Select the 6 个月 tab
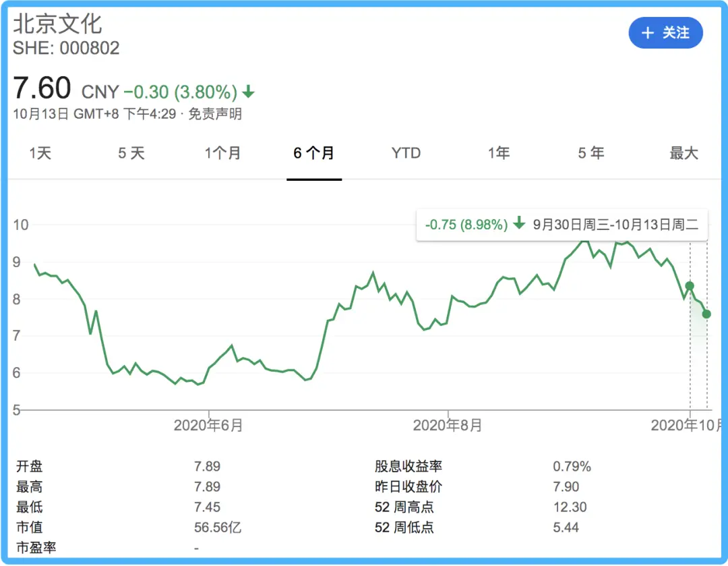 click(x=314, y=153)
